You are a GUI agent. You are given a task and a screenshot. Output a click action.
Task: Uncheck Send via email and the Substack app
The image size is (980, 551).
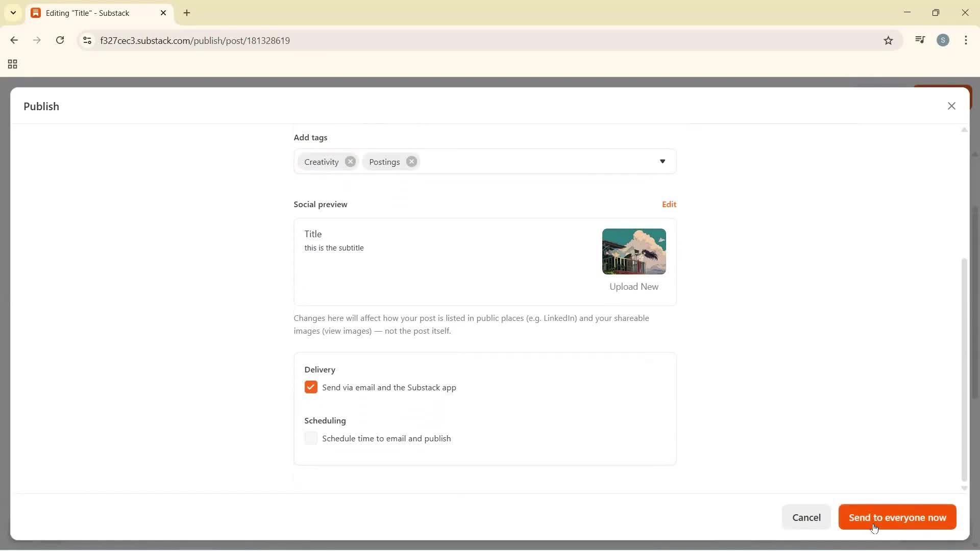(311, 387)
